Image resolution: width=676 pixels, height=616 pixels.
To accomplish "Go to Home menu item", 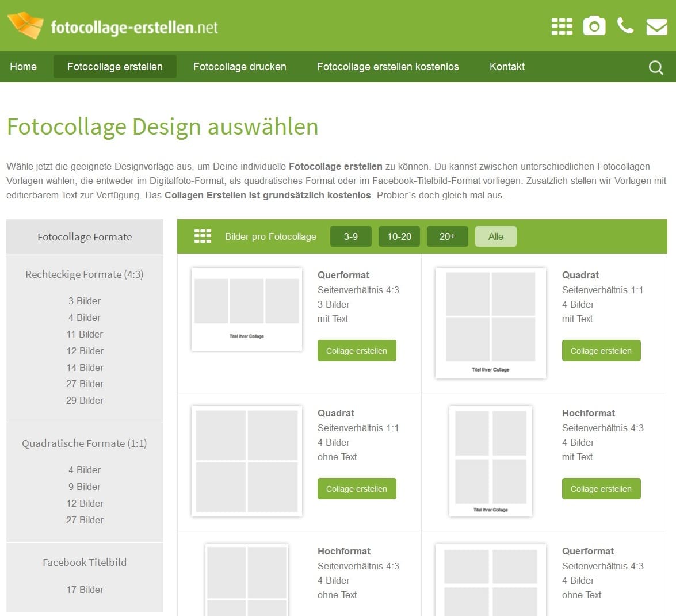I will [x=23, y=67].
